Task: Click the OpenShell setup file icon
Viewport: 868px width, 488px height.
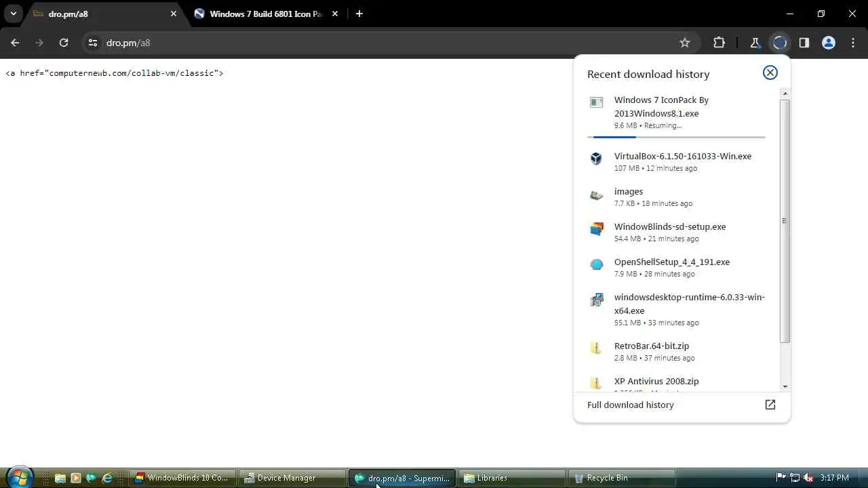Action: 596,264
